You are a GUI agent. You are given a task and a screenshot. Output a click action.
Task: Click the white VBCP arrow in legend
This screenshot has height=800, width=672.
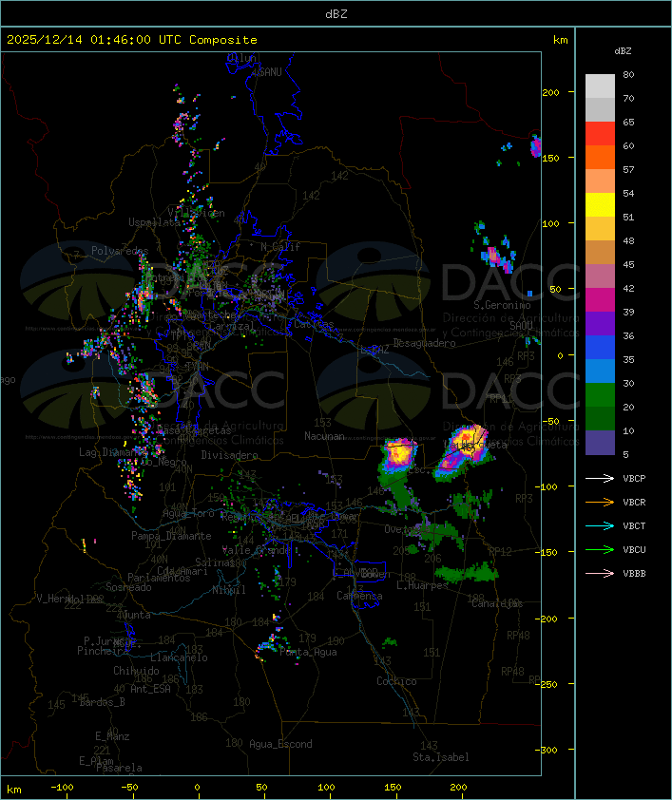click(x=600, y=478)
